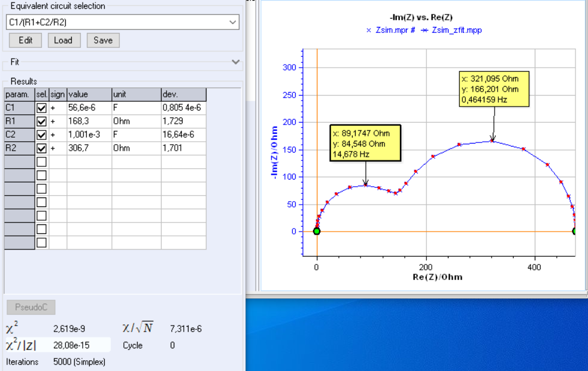Select the R2 value cell 306,7
This screenshot has width=588, height=371.
89,148
